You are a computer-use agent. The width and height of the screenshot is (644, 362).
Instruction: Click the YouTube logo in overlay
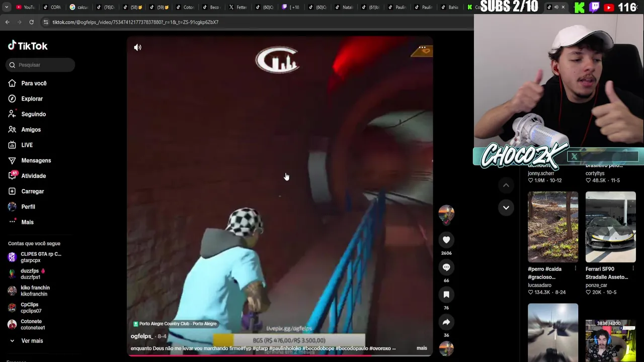click(609, 7)
